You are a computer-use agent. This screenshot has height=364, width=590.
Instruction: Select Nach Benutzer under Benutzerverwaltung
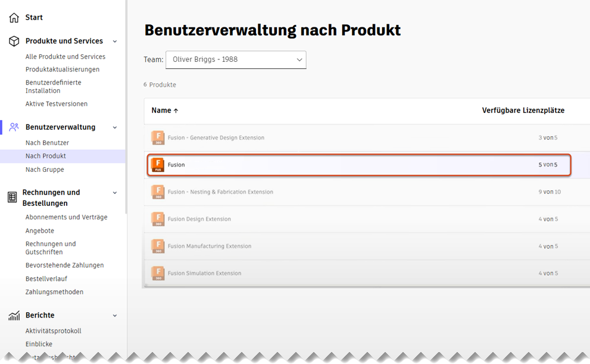click(x=48, y=143)
